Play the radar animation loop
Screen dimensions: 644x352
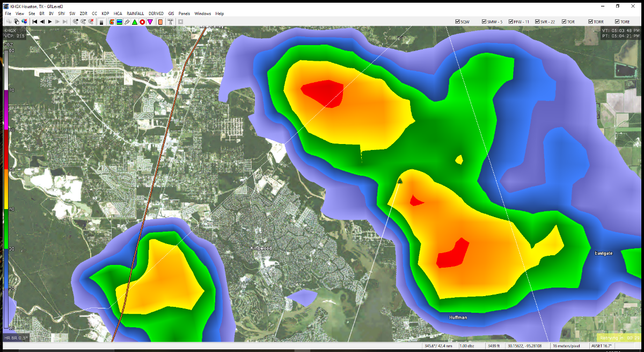pyautogui.click(x=49, y=21)
